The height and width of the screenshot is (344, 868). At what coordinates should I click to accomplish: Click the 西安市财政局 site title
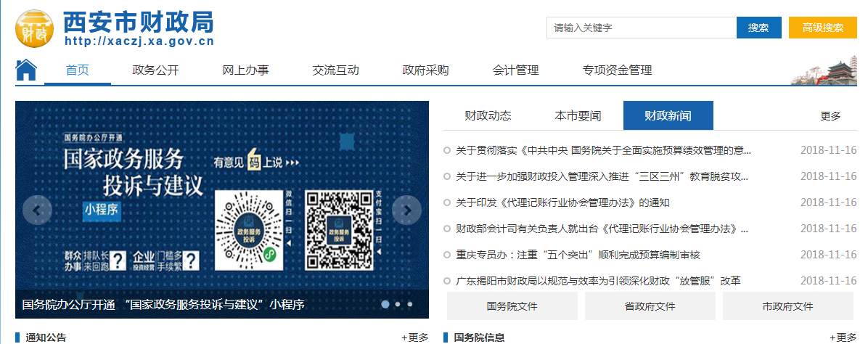[138, 21]
